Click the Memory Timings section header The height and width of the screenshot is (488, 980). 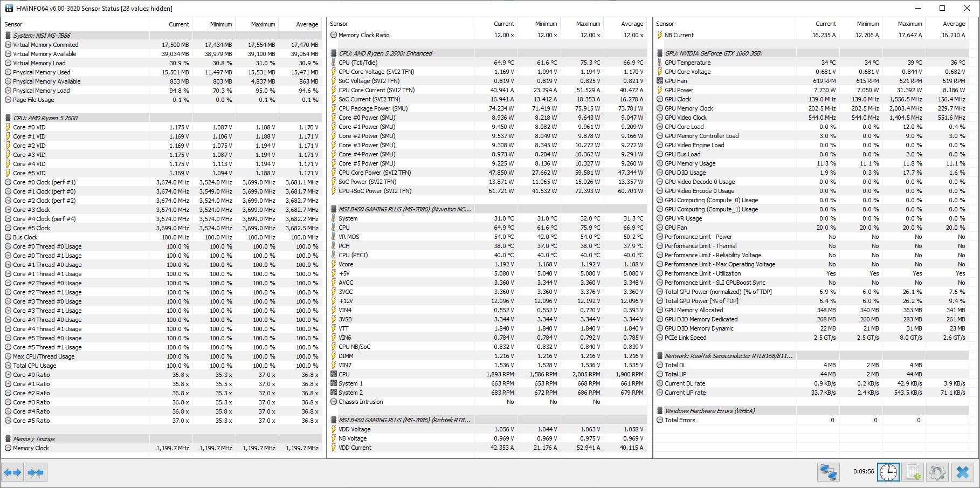click(34, 439)
